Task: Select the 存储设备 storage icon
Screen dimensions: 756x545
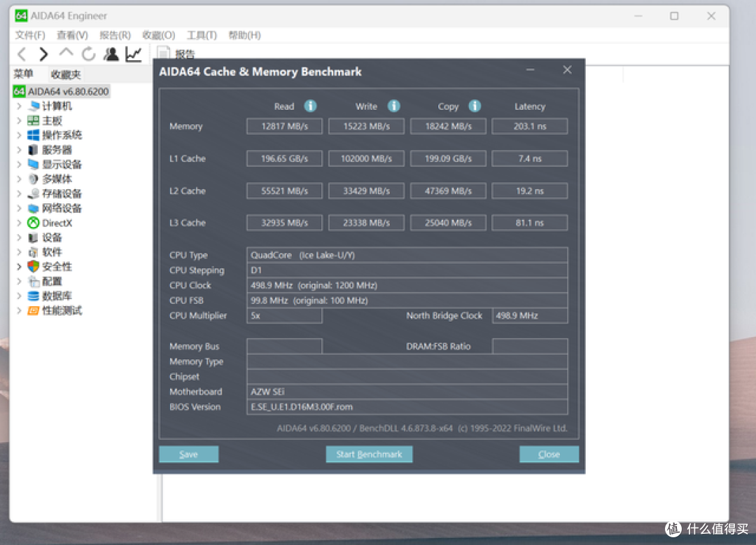Action: coord(34,194)
